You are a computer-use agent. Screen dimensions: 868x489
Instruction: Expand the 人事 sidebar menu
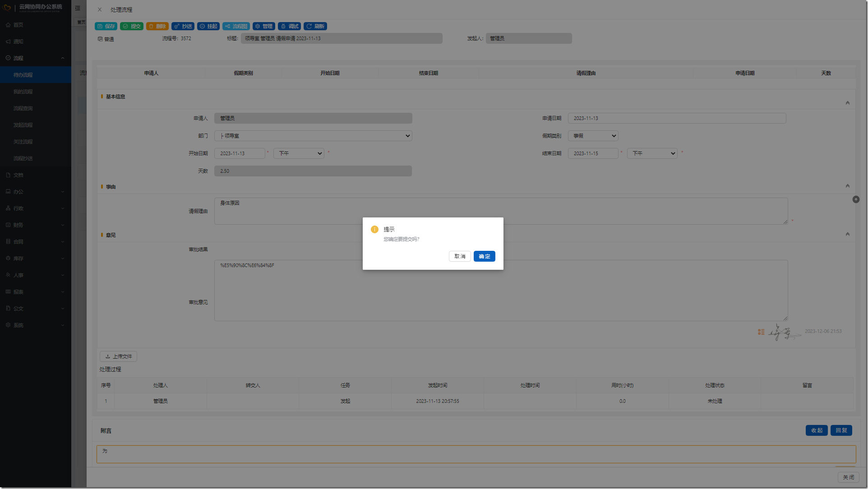point(36,275)
